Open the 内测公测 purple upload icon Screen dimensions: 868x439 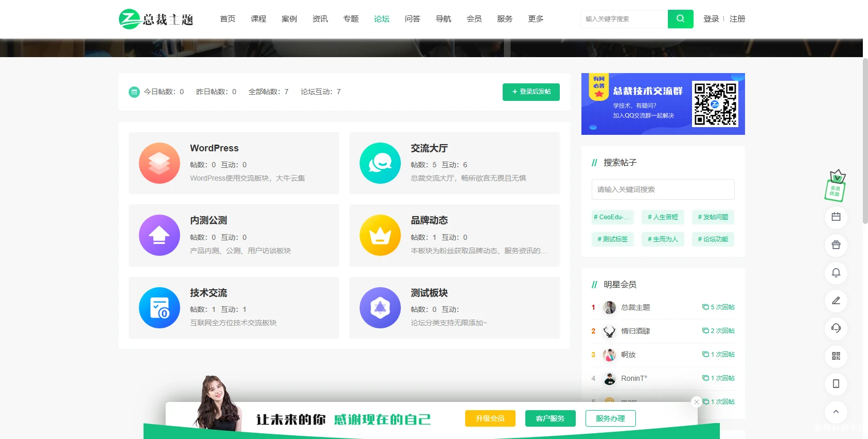160,235
